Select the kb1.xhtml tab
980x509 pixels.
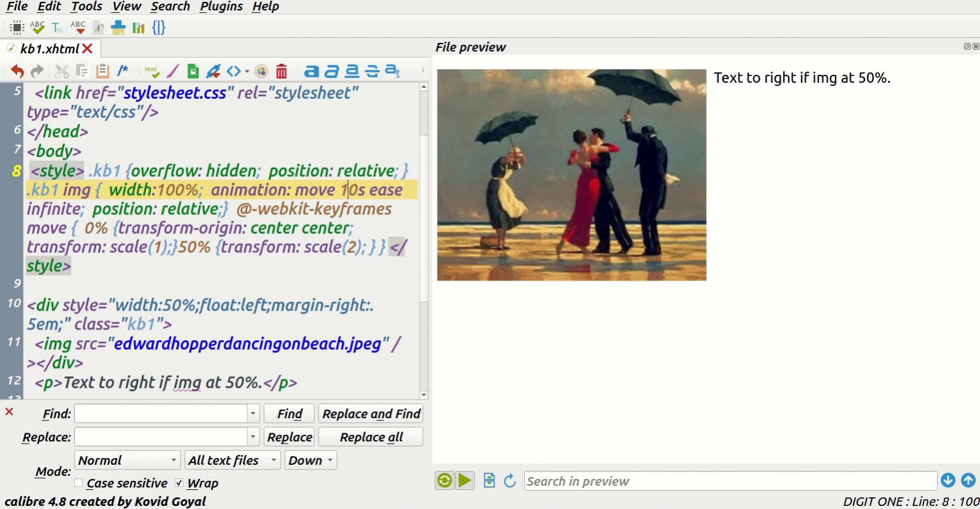click(49, 49)
